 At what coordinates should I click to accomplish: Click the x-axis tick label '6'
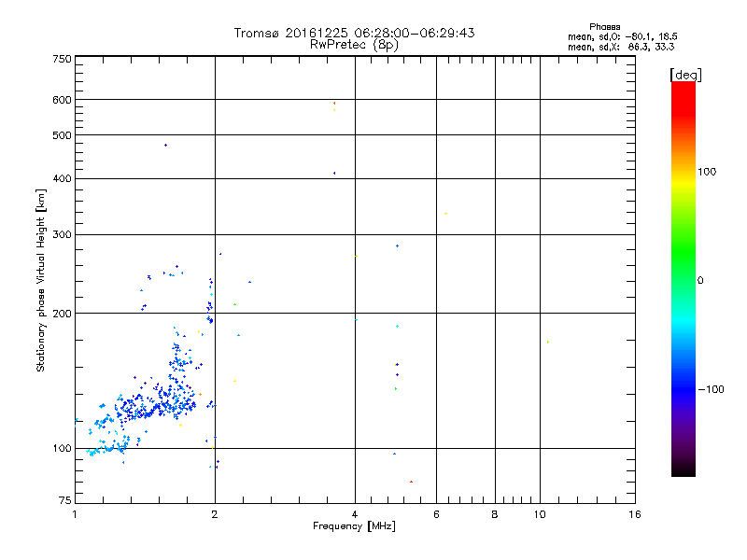pyautogui.click(x=436, y=514)
